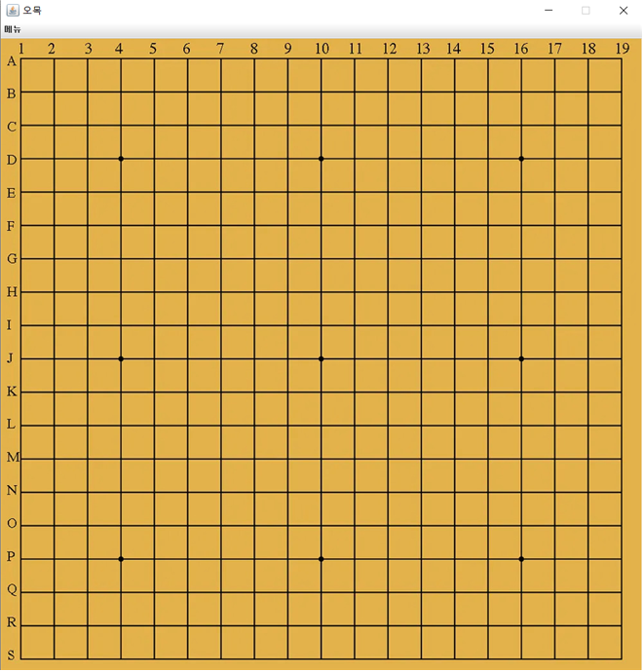Viewport: 644px width, 672px height.
Task: Open the 메뉴 menu
Action: click(13, 29)
